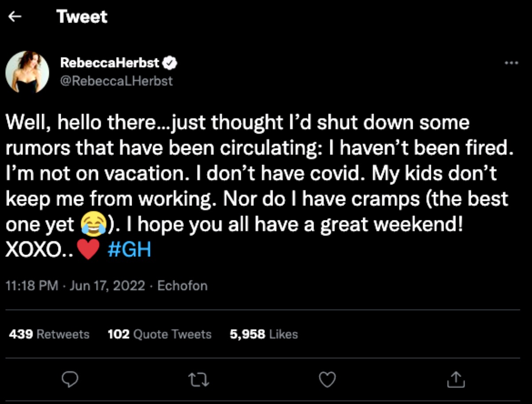Open the @RebeccaLHerbst handle link

pyautogui.click(x=117, y=81)
